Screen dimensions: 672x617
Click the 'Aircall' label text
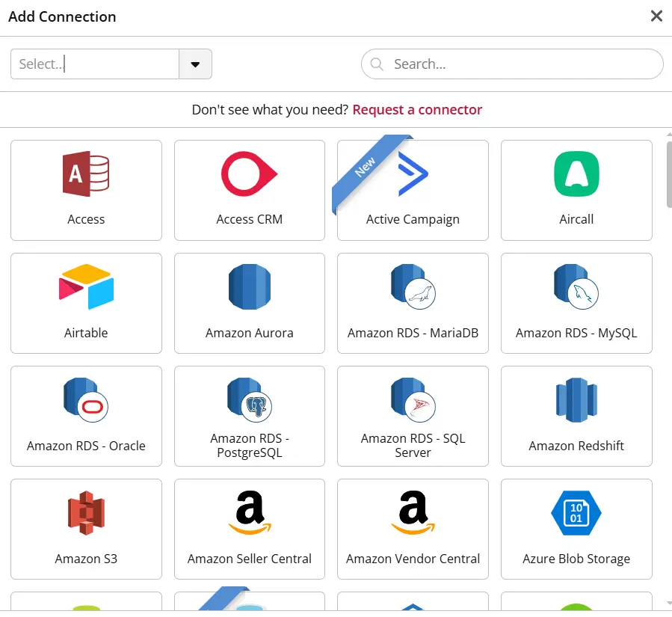[576, 219]
